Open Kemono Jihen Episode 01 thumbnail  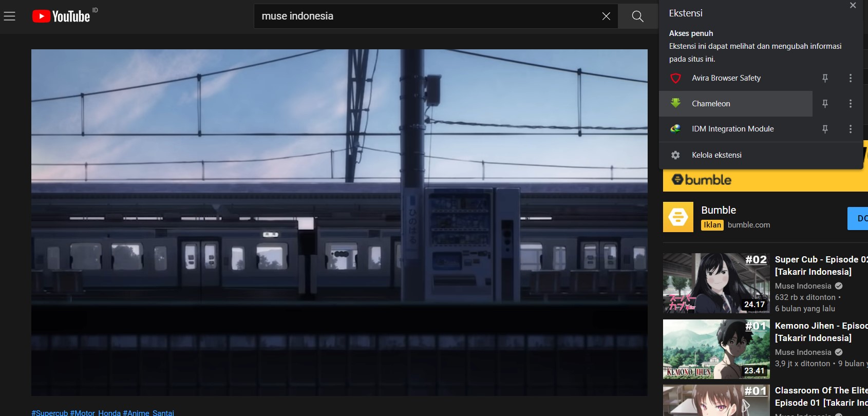(716, 349)
